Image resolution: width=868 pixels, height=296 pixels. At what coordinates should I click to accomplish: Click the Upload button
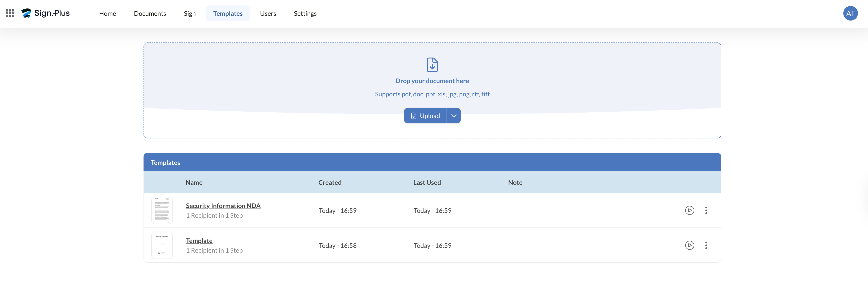point(425,116)
